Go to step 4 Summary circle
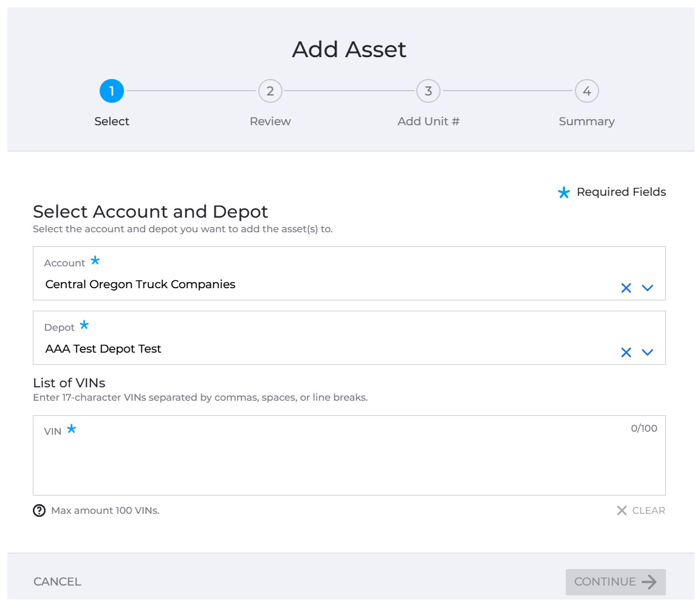The image size is (700, 605). tap(586, 91)
